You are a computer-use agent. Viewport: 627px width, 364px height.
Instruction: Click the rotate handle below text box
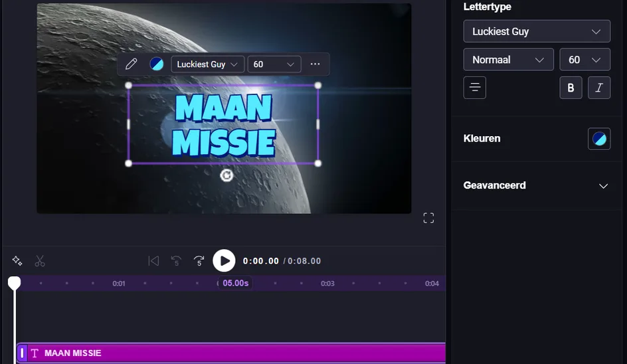point(226,175)
